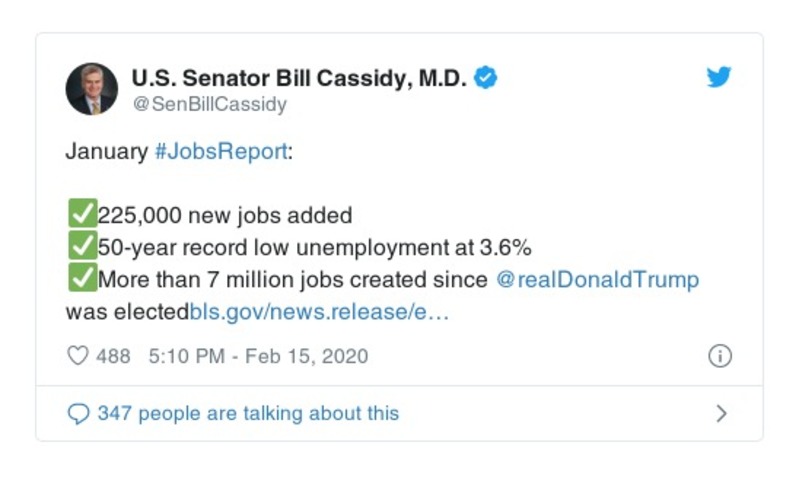Open the #JobsReport hashtag

click(x=220, y=152)
